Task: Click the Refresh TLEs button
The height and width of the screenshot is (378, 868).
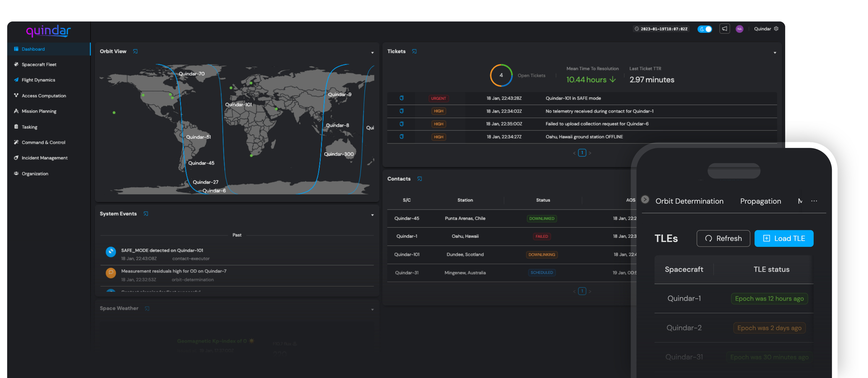Action: coord(723,239)
